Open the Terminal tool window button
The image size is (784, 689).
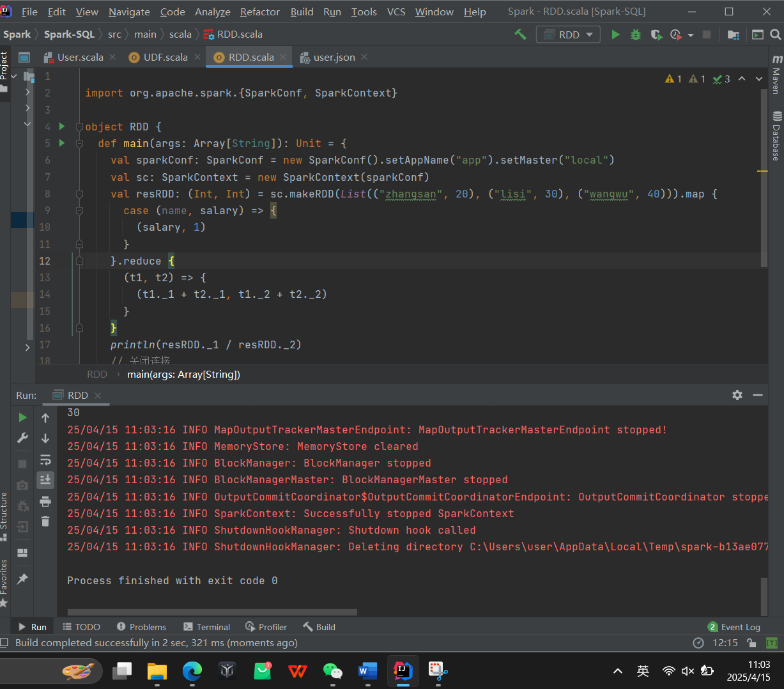[x=206, y=627]
